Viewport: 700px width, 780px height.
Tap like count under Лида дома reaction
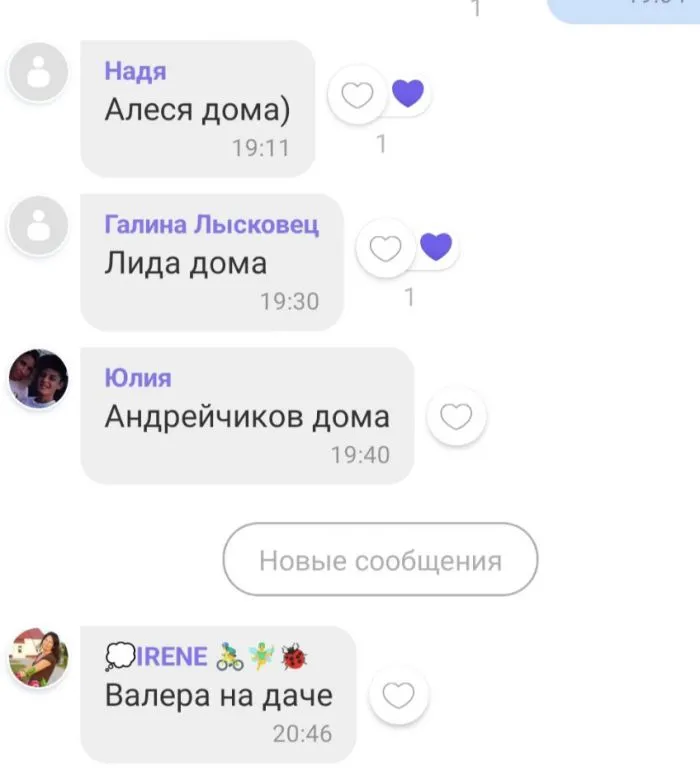click(x=409, y=297)
